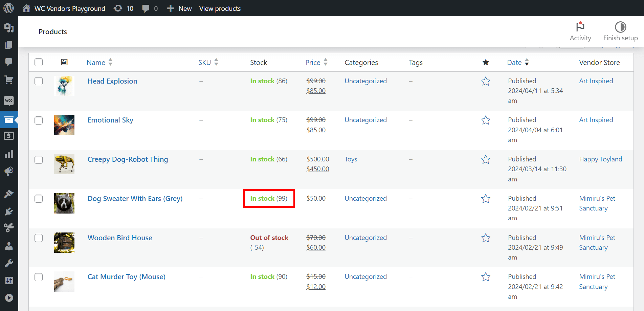Sort products by Name column
Image resolution: width=644 pixels, height=311 pixels.
[99, 62]
